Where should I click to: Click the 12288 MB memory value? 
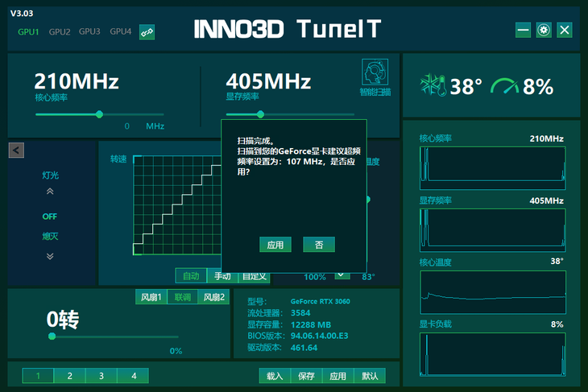[310, 324]
